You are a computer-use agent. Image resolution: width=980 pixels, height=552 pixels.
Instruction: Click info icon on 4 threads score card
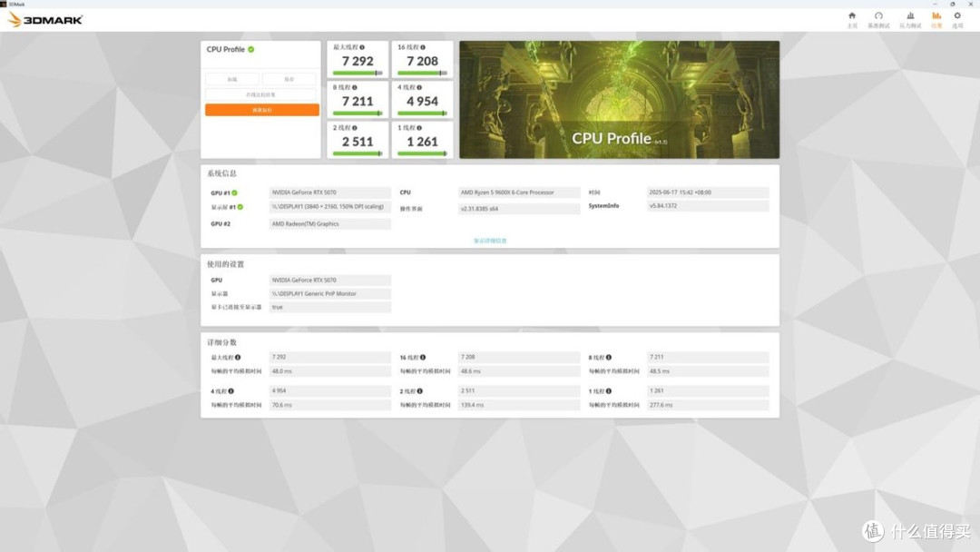click(x=418, y=87)
